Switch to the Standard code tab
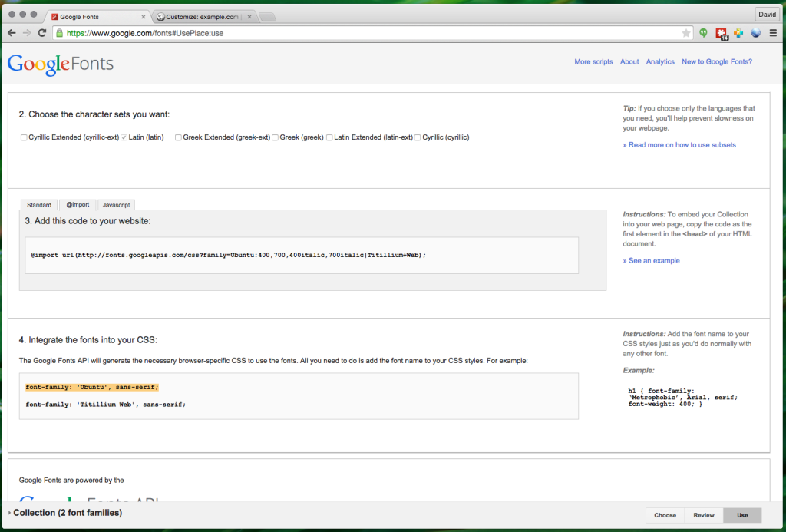Image resolution: width=786 pixels, height=532 pixels. (x=39, y=204)
